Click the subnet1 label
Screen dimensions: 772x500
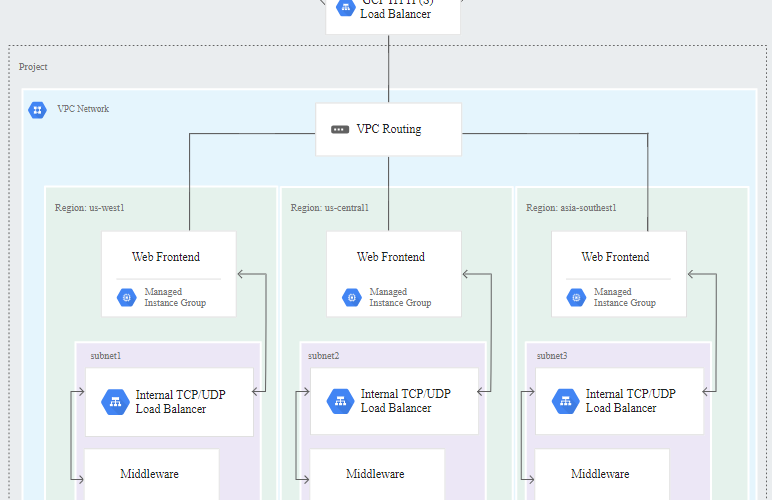click(x=106, y=356)
